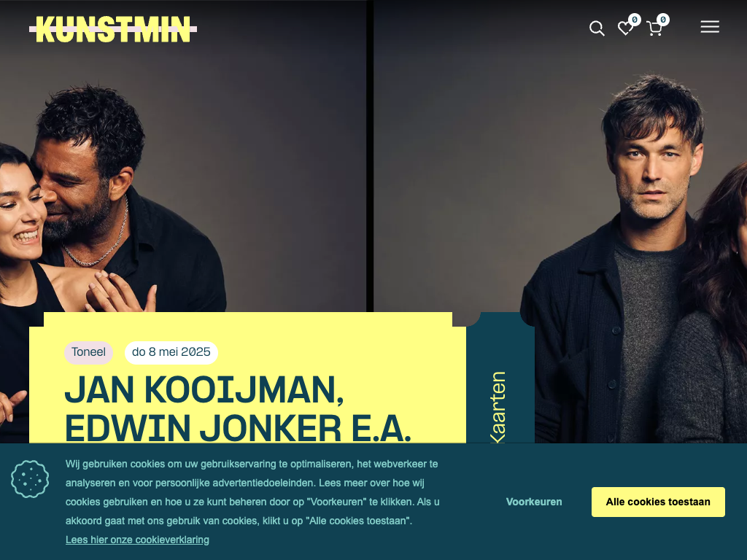The height and width of the screenshot is (560, 747).
Task: Click Alle cookies toestaan button
Action: tap(658, 502)
